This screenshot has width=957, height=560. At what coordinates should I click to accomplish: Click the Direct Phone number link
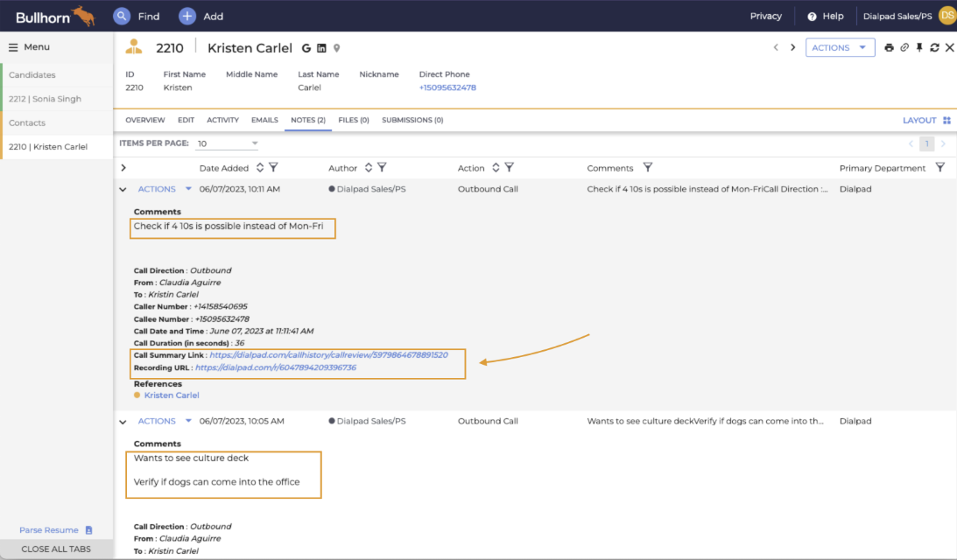click(x=447, y=87)
